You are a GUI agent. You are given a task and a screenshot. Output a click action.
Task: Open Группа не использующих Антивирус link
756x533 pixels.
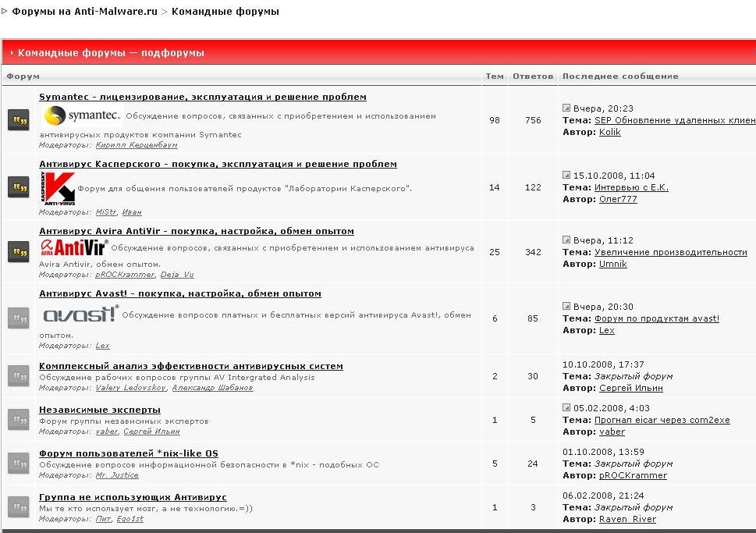pyautogui.click(x=133, y=497)
